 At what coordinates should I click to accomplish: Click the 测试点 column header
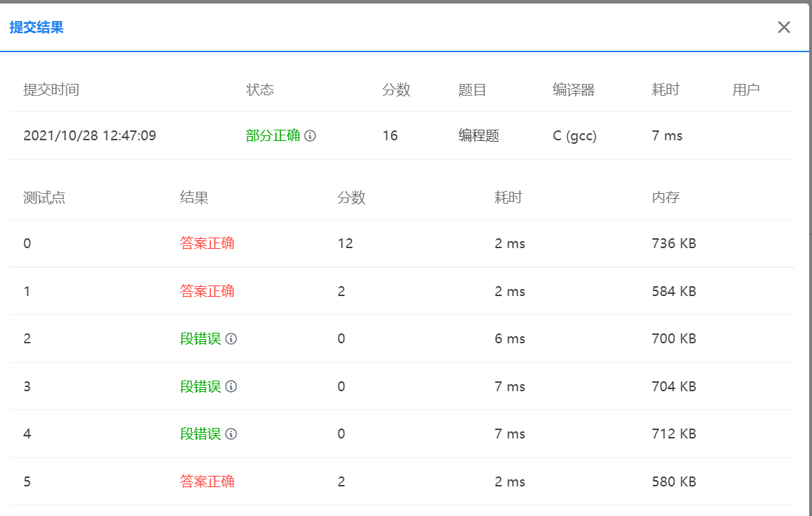[44, 197]
